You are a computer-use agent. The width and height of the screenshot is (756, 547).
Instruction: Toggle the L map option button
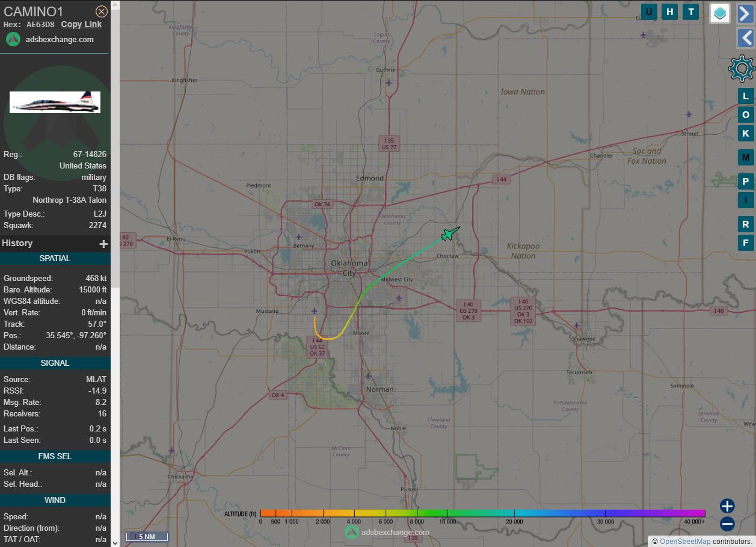746,96
